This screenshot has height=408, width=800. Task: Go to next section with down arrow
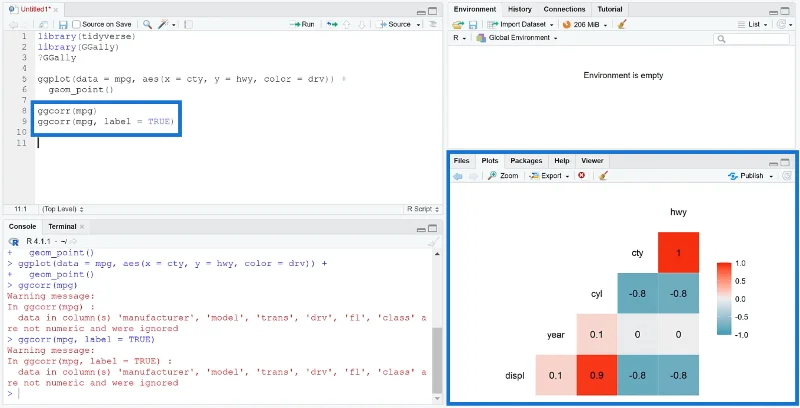tap(361, 24)
